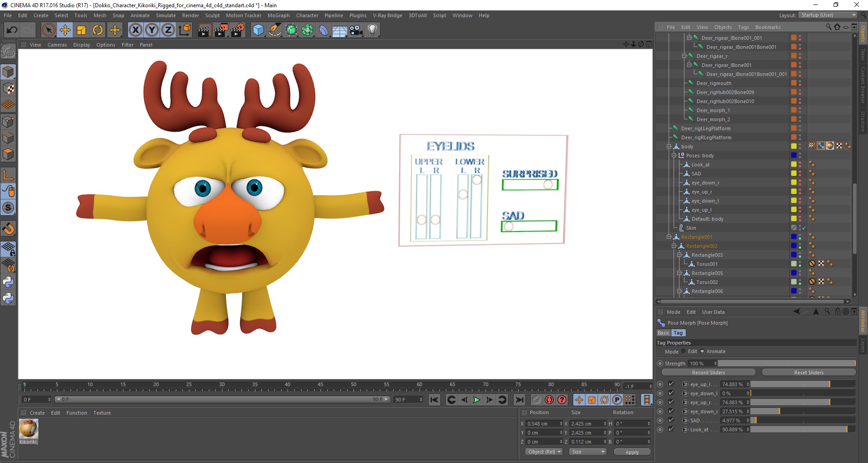Collapse the body object tree
The height and width of the screenshot is (463, 868).
click(x=669, y=146)
